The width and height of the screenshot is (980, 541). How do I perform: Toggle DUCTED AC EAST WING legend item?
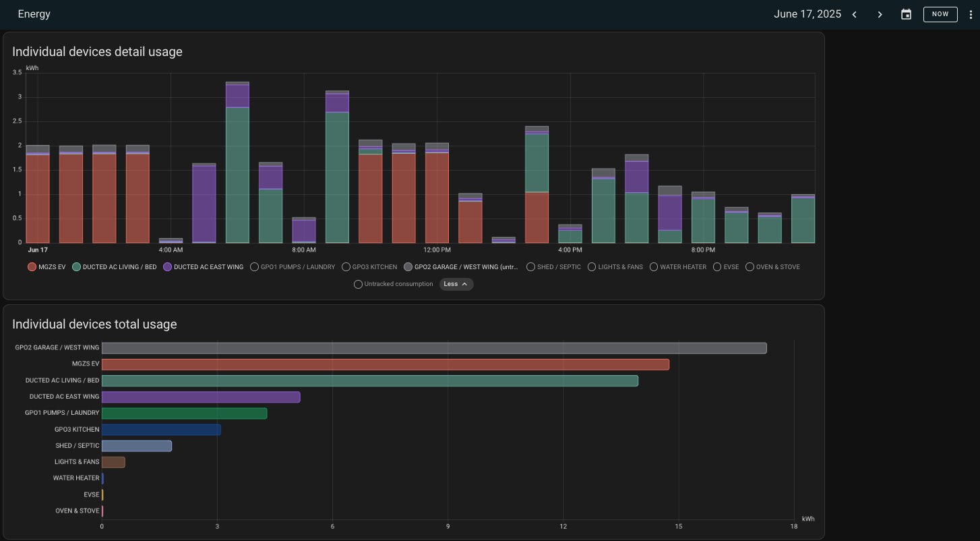pos(203,267)
